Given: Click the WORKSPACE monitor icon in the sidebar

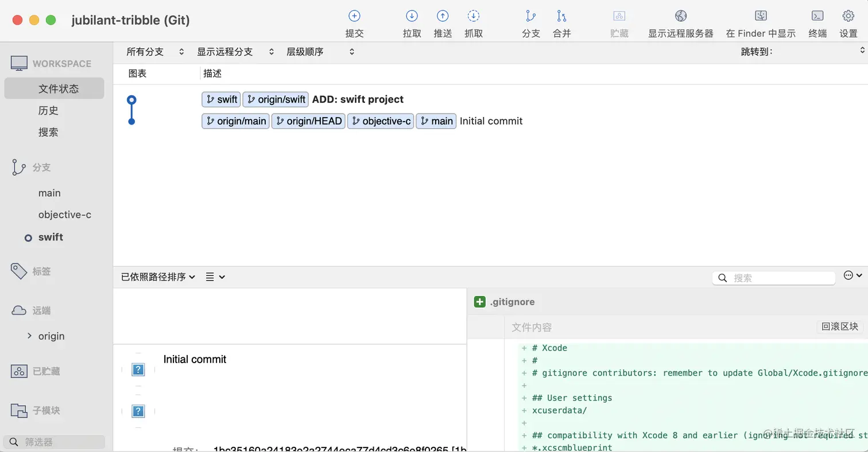Looking at the screenshot, I should (x=19, y=64).
